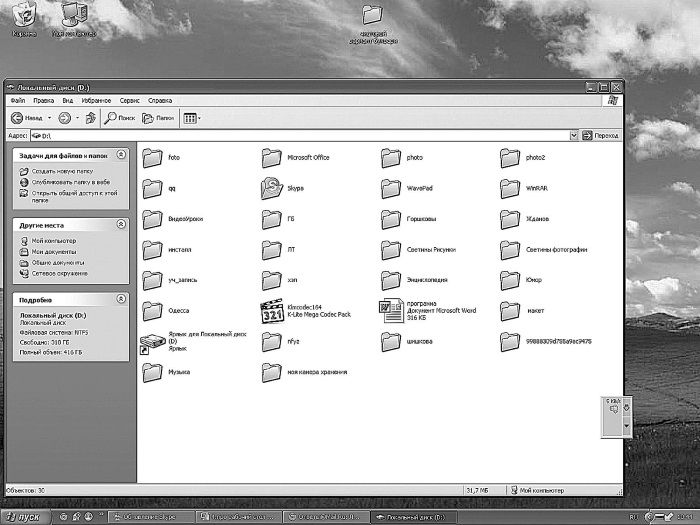
Task: Open the Views button dropdown
Action: click(x=192, y=118)
